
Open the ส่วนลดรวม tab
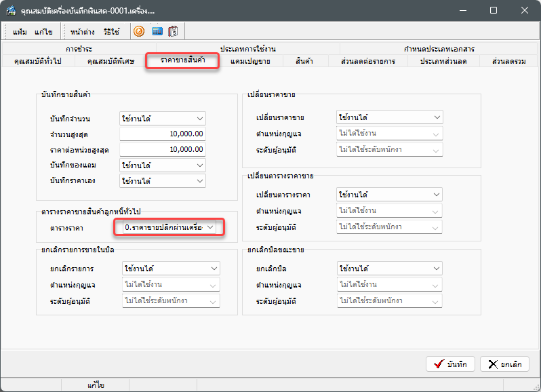tap(508, 61)
